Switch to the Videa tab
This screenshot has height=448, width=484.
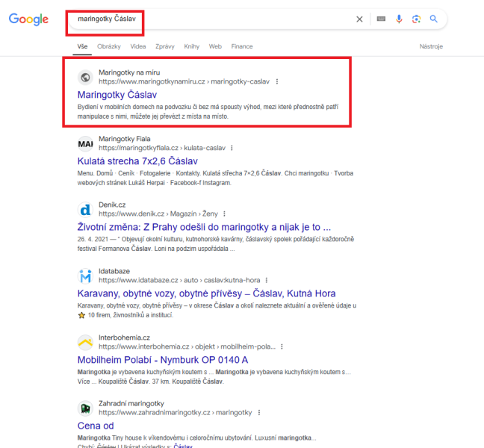point(138,46)
